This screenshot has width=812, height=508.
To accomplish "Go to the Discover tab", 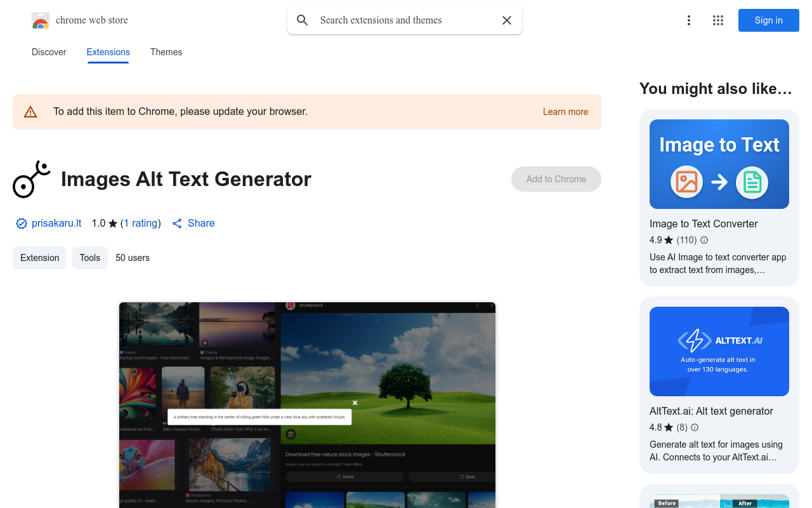I will (x=49, y=52).
